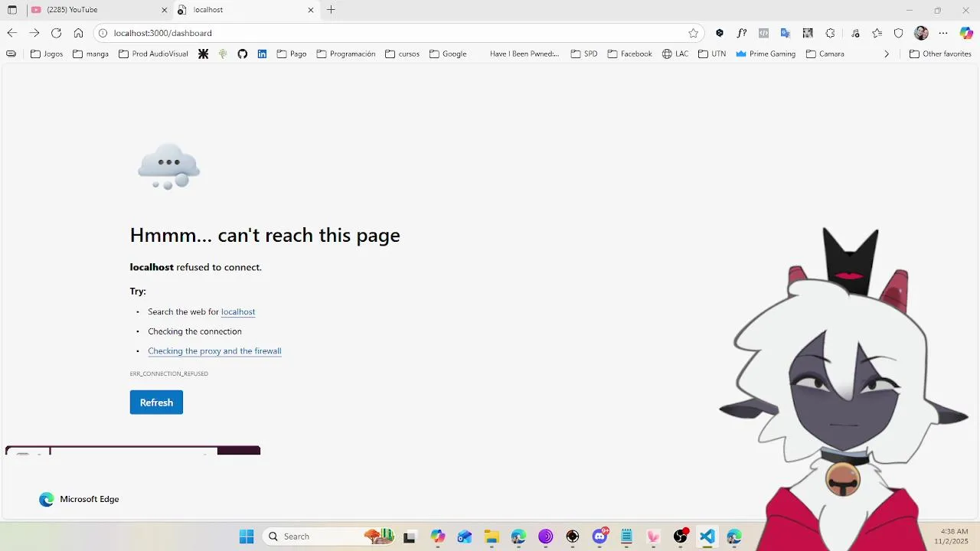Click the site information icon in address bar
This screenshot has height=551, width=980.
(x=103, y=33)
